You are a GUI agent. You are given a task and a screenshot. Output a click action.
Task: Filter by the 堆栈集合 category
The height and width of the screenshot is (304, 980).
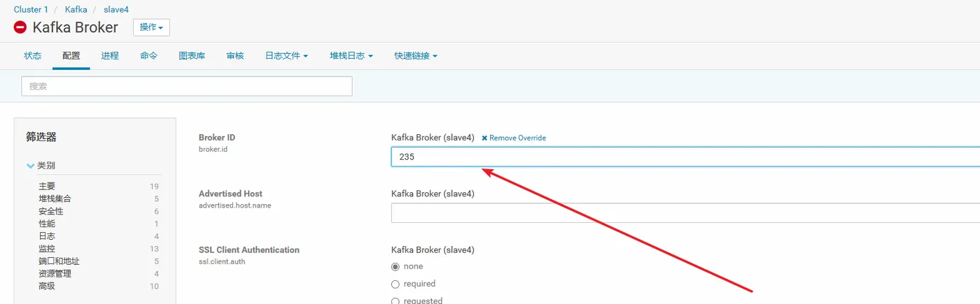tap(55, 199)
